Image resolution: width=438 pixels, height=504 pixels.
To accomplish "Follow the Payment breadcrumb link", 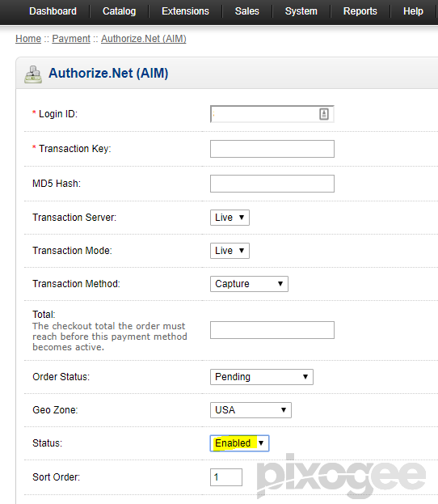I will pos(71,39).
